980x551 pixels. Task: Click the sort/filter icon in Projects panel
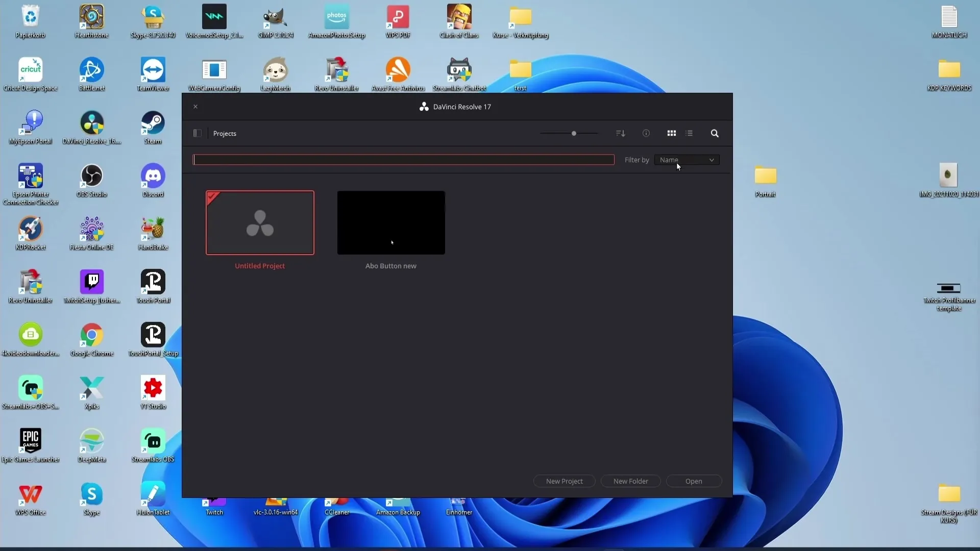click(620, 133)
